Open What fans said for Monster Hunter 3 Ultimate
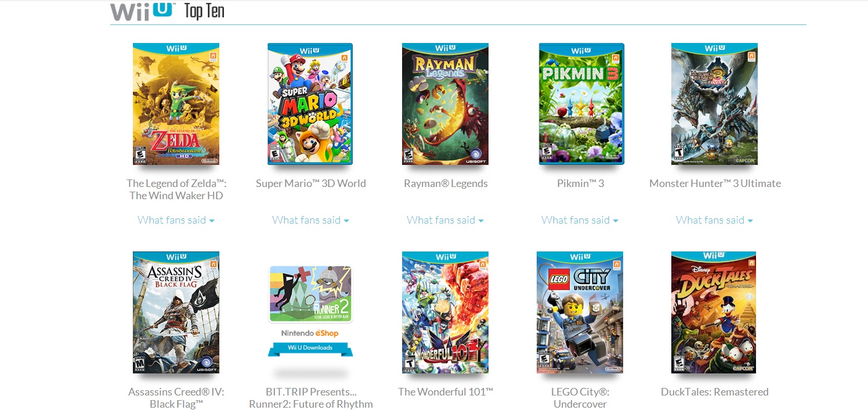 tap(714, 220)
